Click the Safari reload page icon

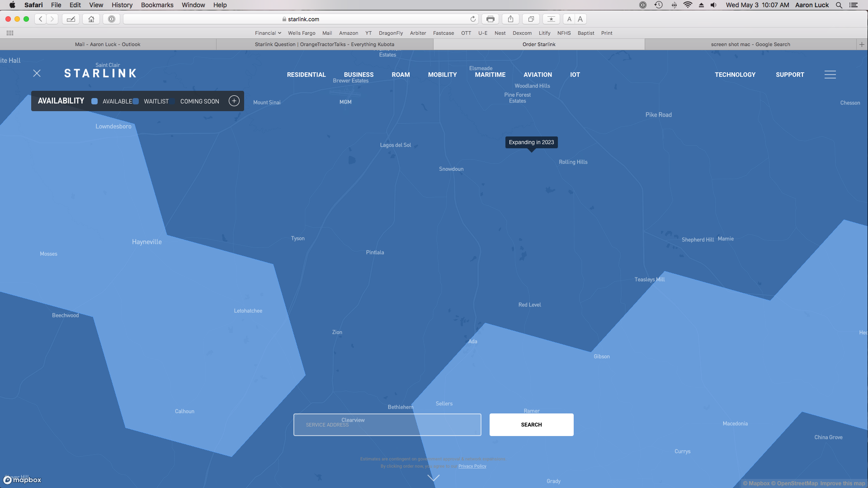tap(473, 19)
